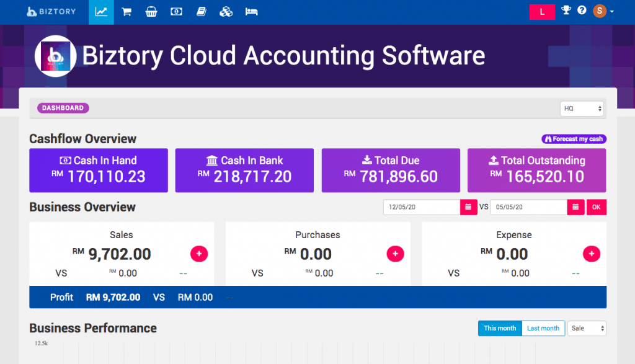Viewport: 635px width, 364px height.
Task: Click the DASHBOARD badge
Action: [63, 108]
